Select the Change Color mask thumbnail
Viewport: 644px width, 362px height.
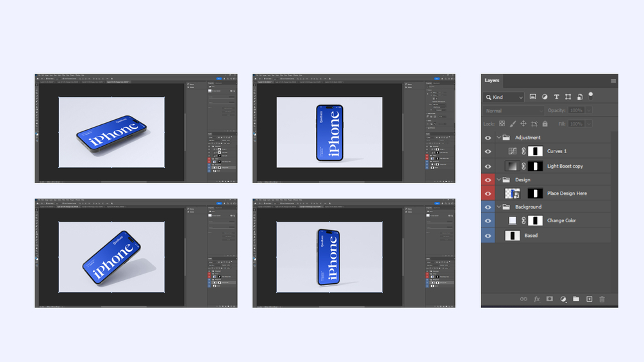click(x=535, y=220)
